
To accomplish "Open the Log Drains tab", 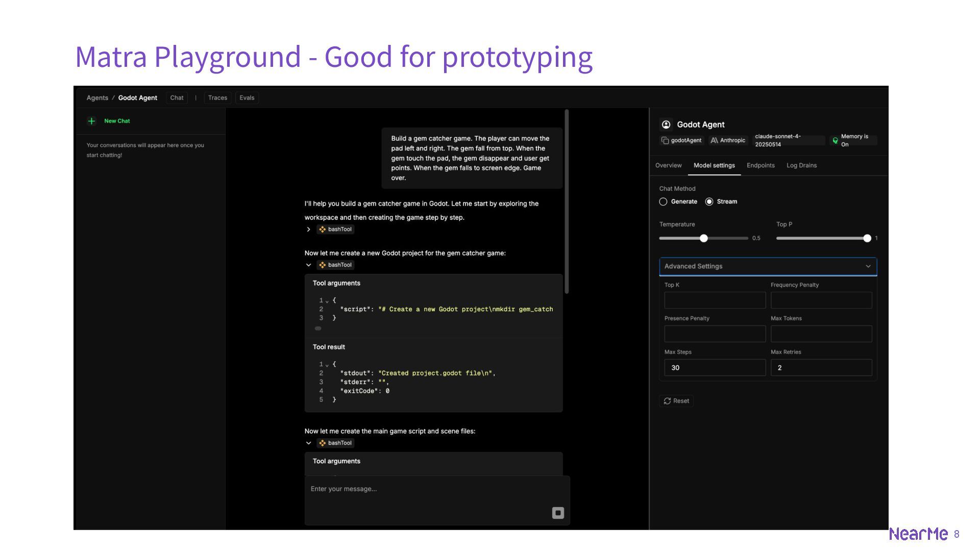I will [801, 165].
